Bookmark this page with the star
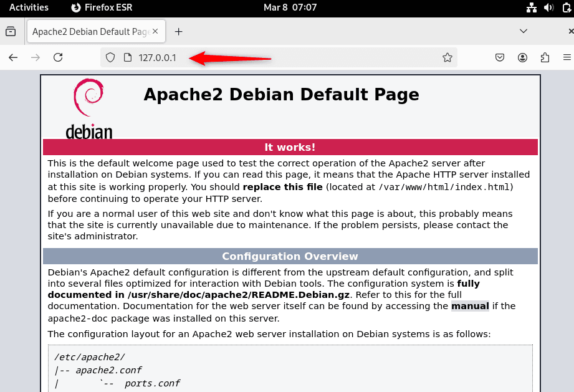574x392 pixels. [x=447, y=57]
